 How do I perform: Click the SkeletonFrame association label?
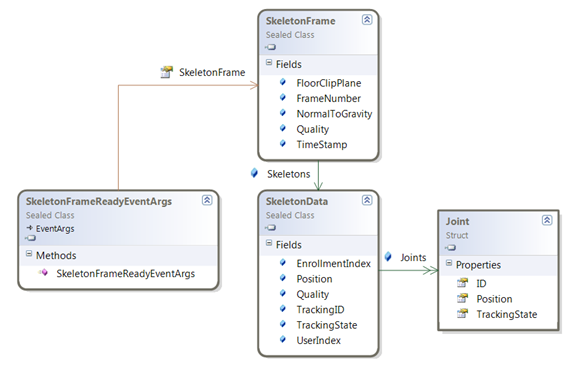212,72
